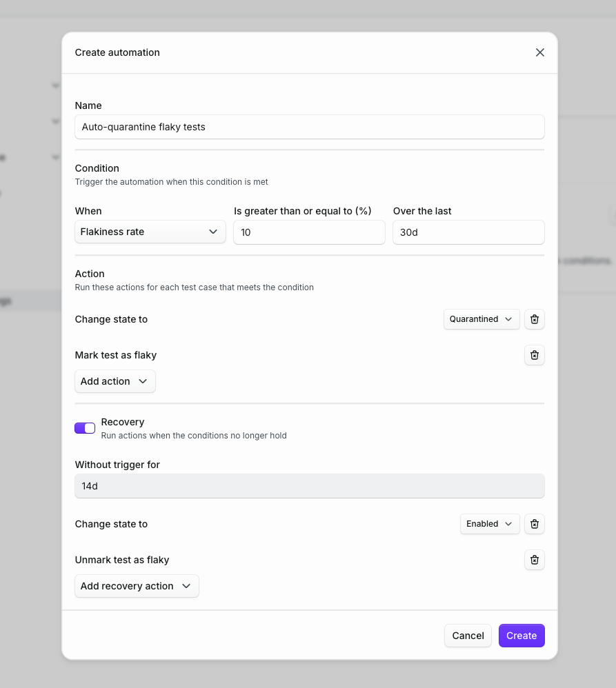Open the Flakiness rate condition dropdown

150,232
